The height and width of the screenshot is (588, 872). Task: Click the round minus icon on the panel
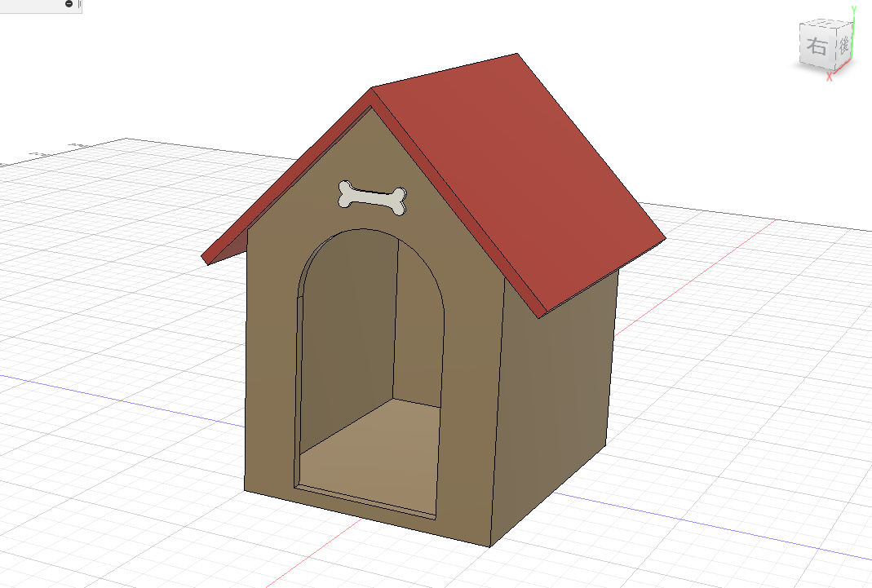69,4
